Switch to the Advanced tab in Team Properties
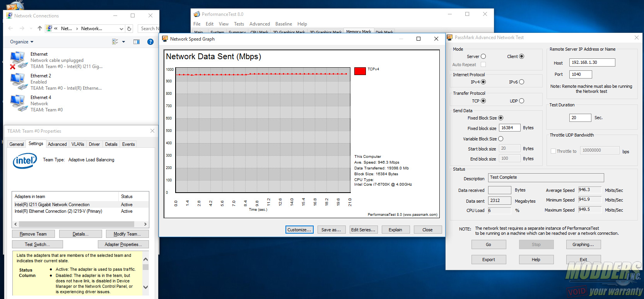Image resolution: width=644 pixels, height=299 pixels. tap(57, 144)
